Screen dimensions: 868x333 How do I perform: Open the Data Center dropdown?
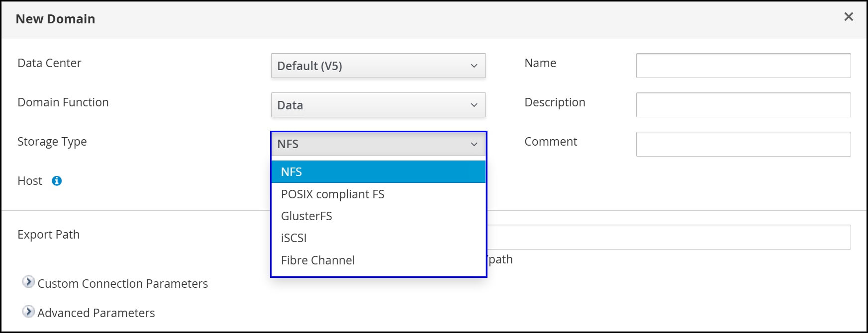point(378,66)
